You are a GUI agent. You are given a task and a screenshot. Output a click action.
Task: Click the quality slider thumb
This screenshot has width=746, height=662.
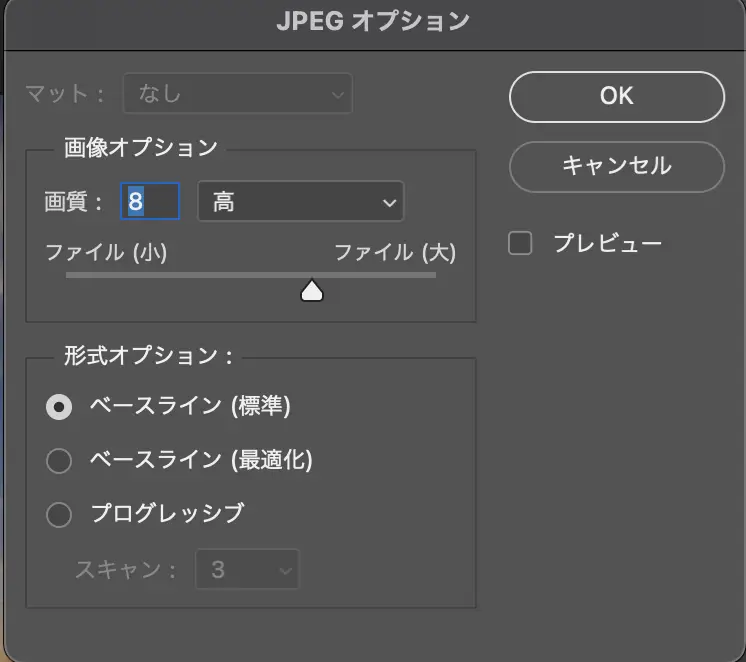pyautogui.click(x=312, y=290)
